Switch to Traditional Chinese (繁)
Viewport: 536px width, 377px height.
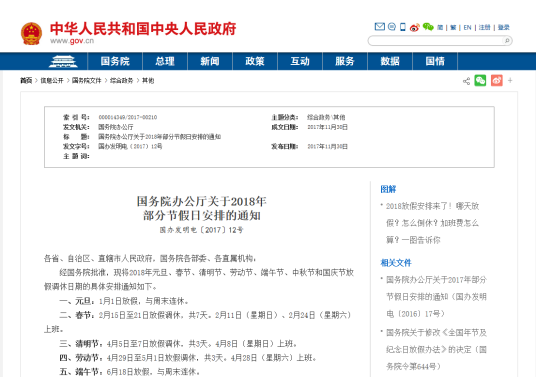pos(453,27)
